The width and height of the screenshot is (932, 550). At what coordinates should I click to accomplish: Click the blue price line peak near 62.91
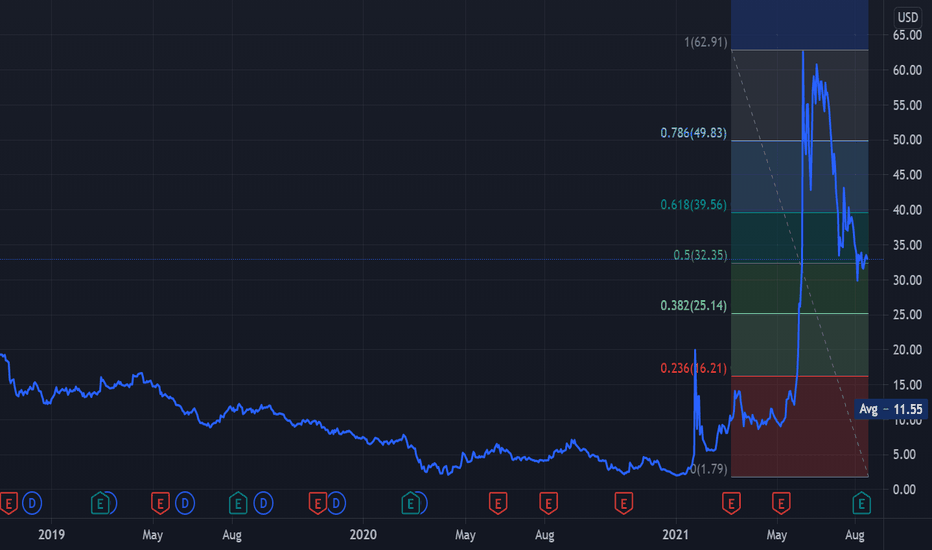[803, 52]
